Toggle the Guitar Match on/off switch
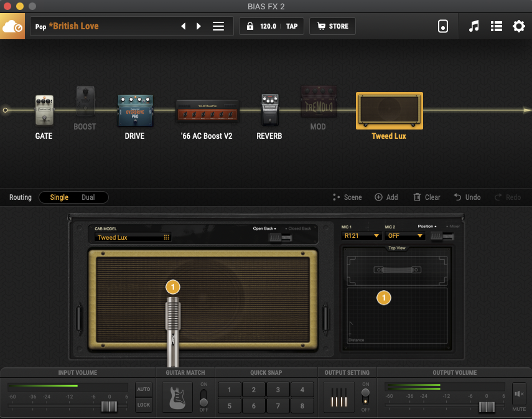 [x=203, y=397]
